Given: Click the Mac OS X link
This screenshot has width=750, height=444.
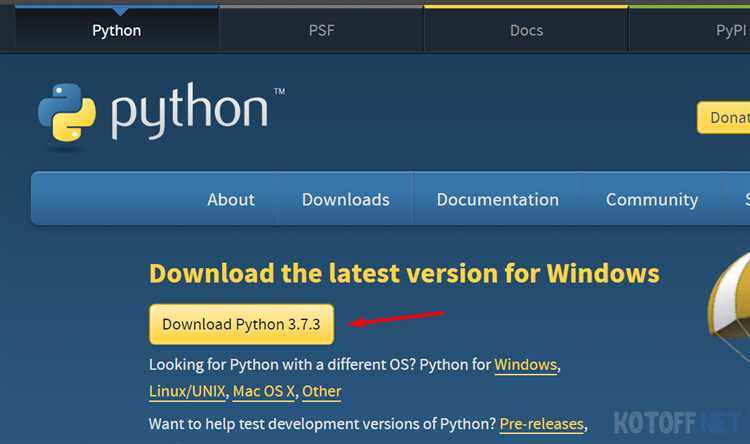Looking at the screenshot, I should coord(264,391).
